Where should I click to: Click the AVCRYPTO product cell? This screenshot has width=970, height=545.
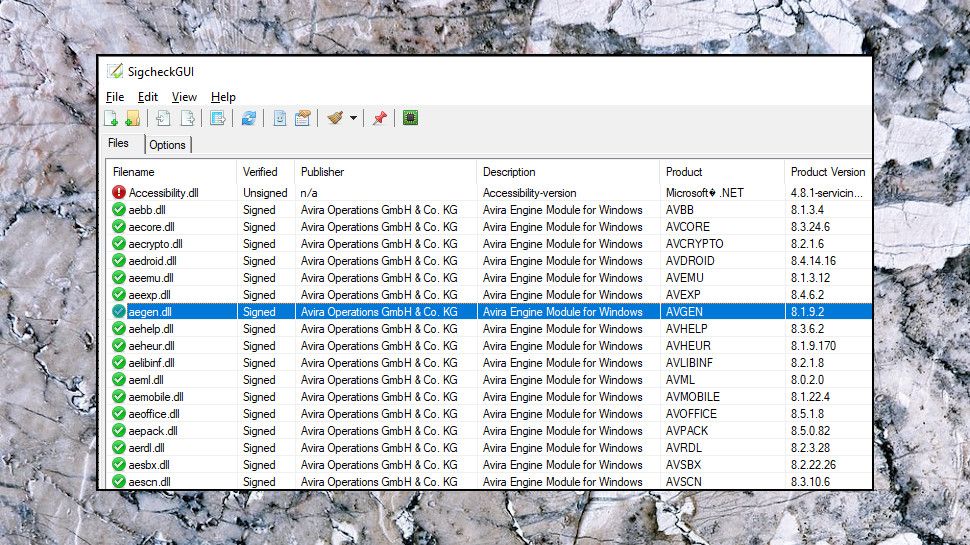click(x=695, y=244)
